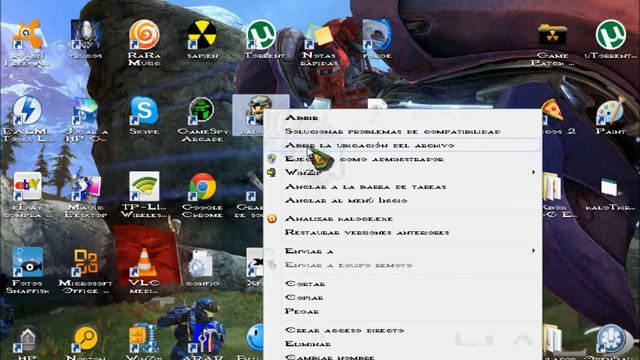This screenshot has width=640, height=360.
Task: Click the WinZip clamp icon in context menu
Action: pyautogui.click(x=272, y=172)
